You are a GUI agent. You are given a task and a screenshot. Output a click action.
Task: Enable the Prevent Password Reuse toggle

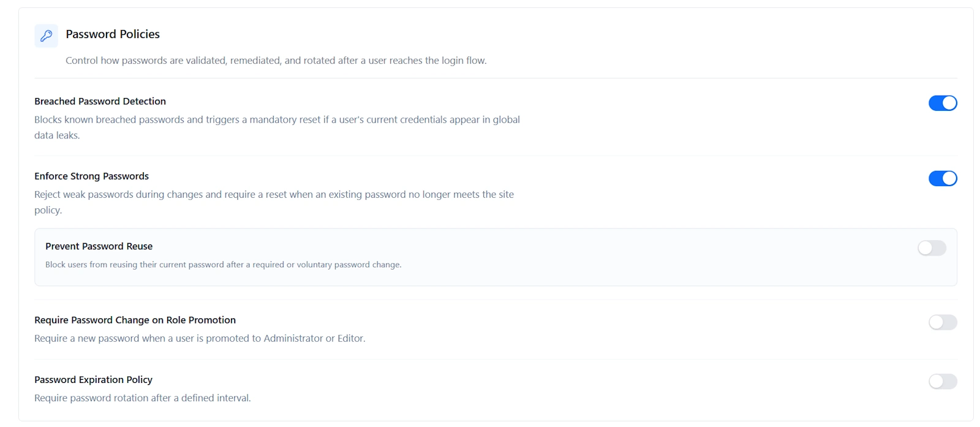click(x=932, y=248)
